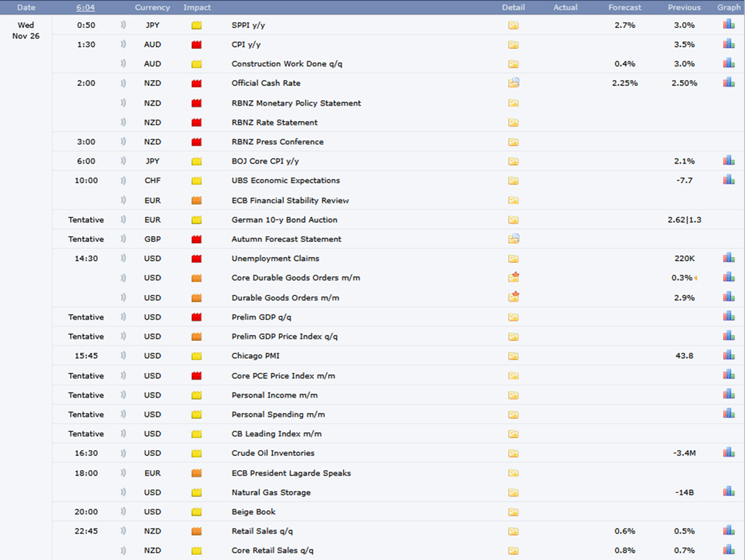Click red impact marker for Official Cash Rate
Image resolution: width=745 pixels, height=560 pixels.
[x=197, y=83]
